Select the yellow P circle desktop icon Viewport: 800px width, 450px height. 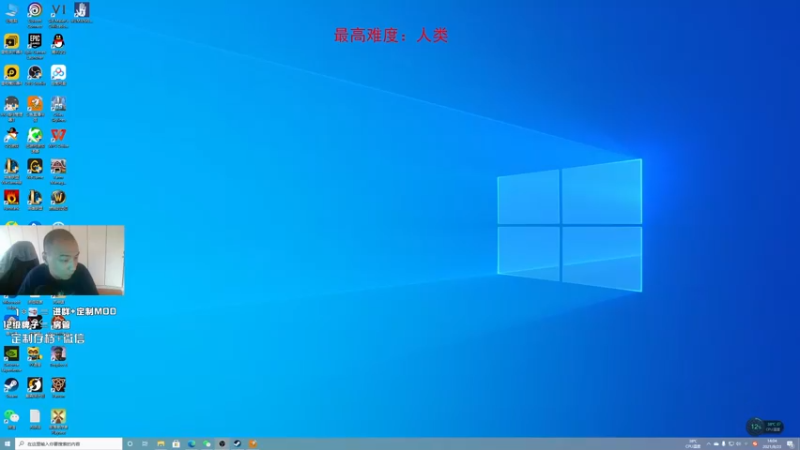[11, 74]
